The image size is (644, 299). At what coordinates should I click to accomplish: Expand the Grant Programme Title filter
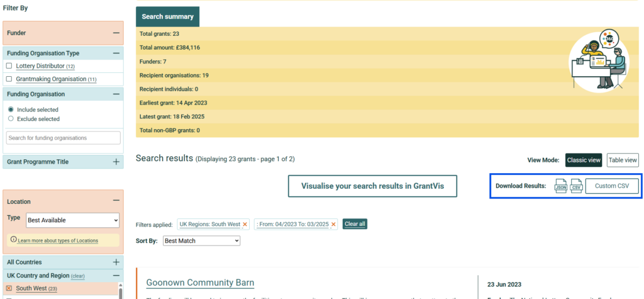point(116,162)
